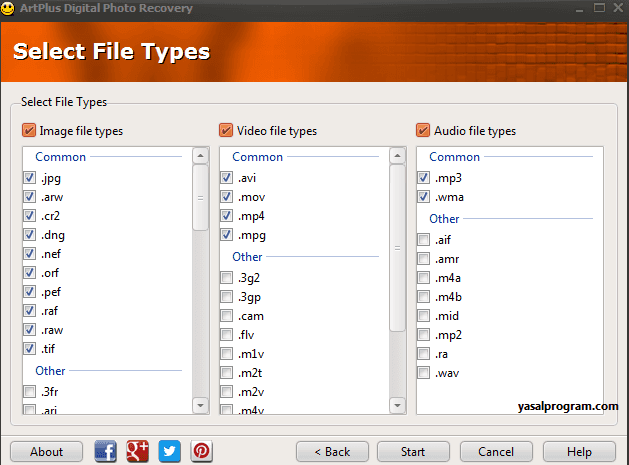Image resolution: width=629 pixels, height=465 pixels.
Task: Click the Google Plus icon
Action: [138, 451]
